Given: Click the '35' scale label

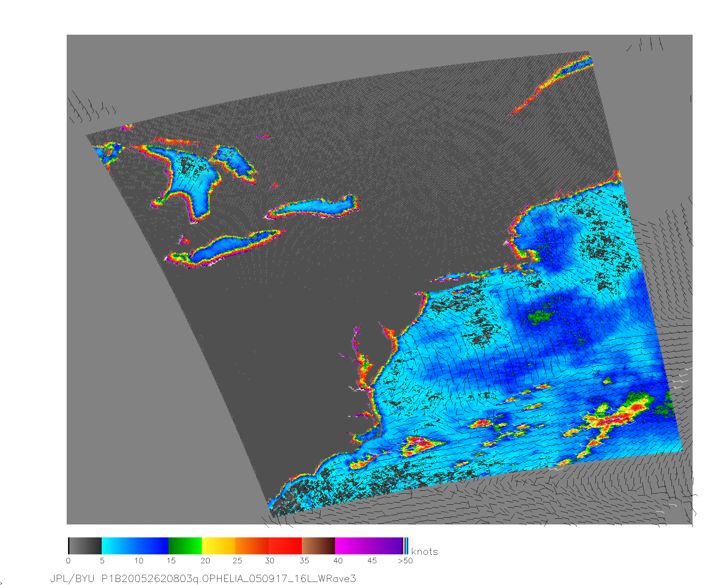Looking at the screenshot, I should [304, 561].
